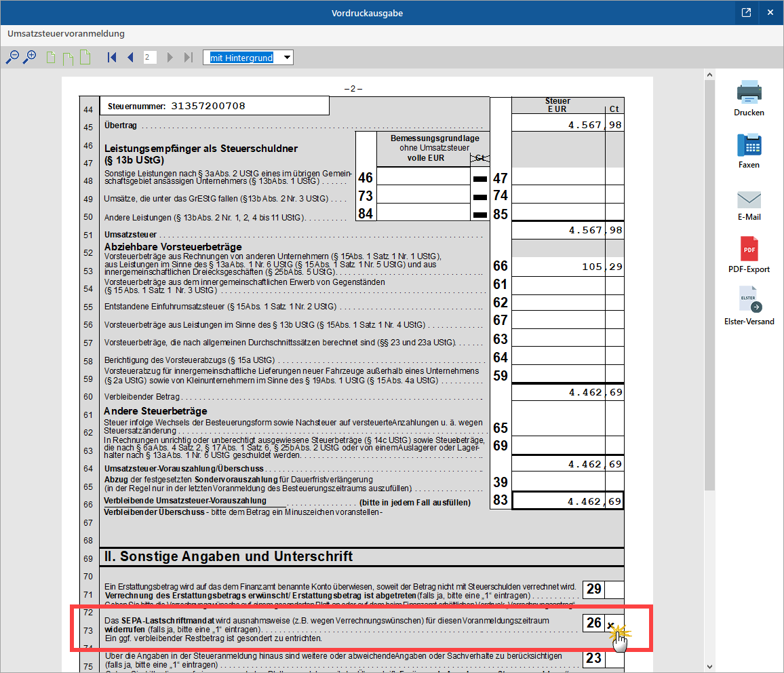This screenshot has height=673, width=784.
Task: Click the 'Steuer EUR' column header
Action: tap(557, 105)
